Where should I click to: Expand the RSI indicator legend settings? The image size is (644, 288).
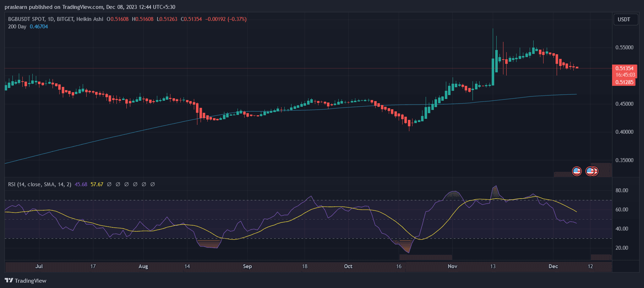point(39,184)
